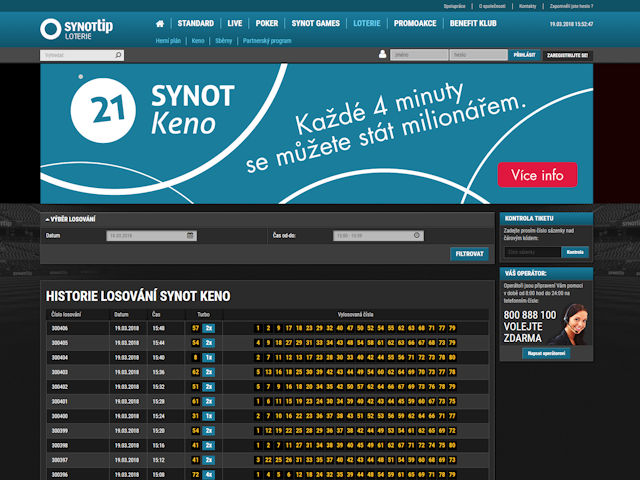The image size is (640, 480).
Task: Click the Filtrovat button
Action: pos(469,254)
